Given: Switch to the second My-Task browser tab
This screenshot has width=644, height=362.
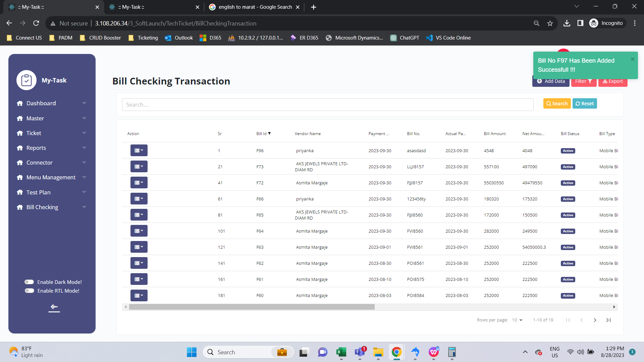Looking at the screenshot, I should pos(154,7).
